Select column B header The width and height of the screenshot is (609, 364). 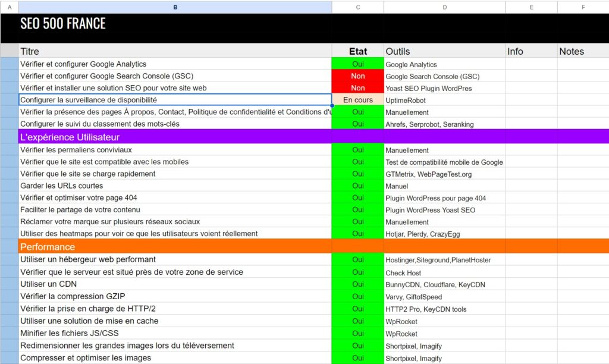[x=175, y=7]
